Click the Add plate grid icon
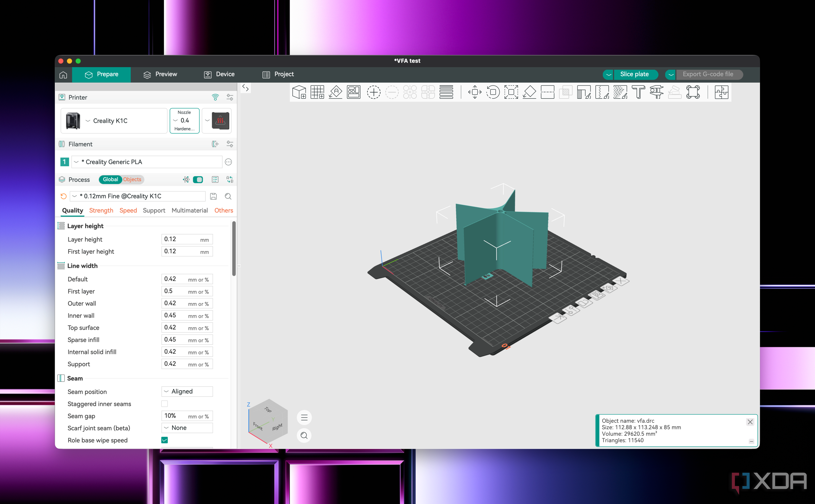 pos(317,92)
